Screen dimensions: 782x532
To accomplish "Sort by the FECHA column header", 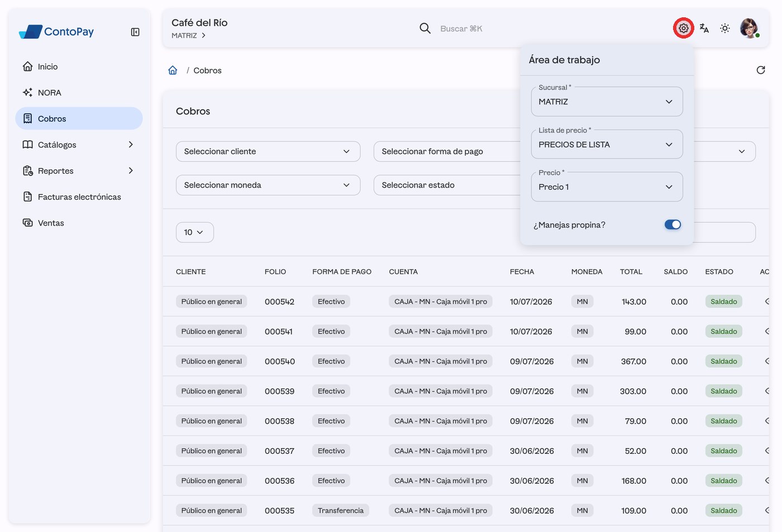I will (522, 272).
